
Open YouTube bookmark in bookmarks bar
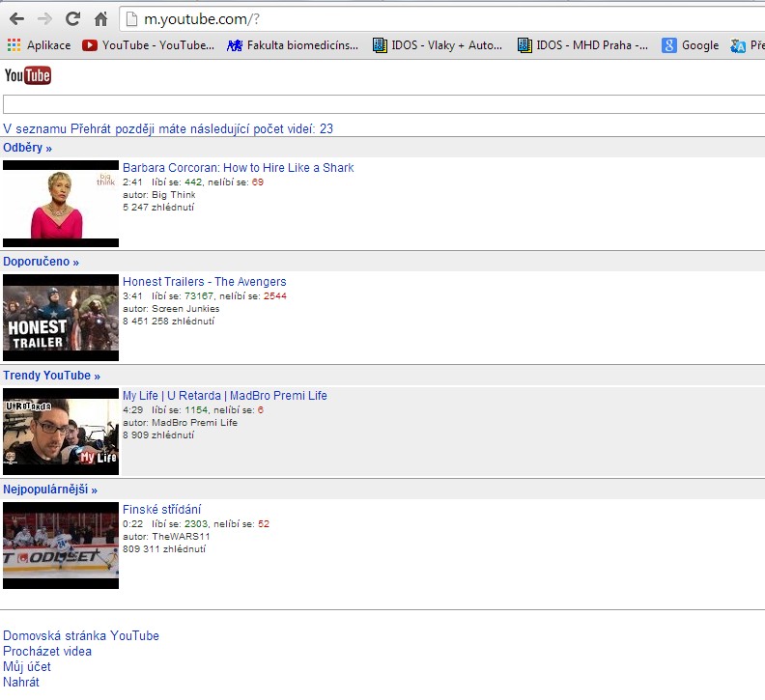pos(149,45)
